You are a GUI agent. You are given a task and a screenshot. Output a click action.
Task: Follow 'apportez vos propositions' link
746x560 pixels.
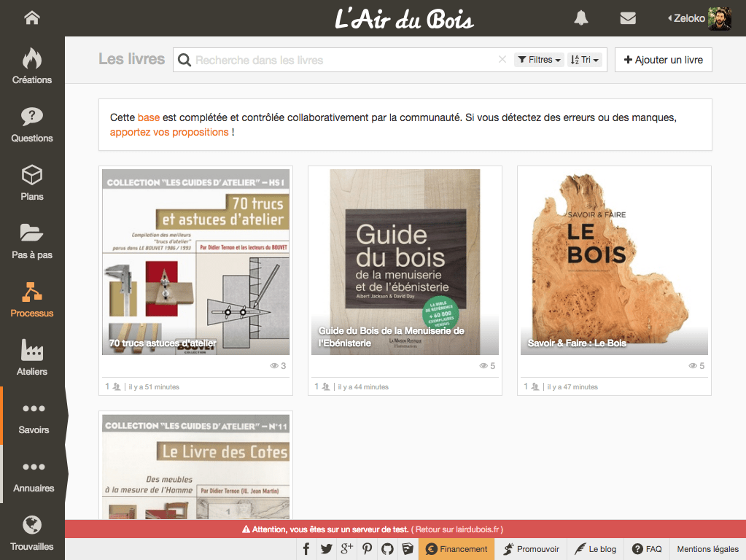point(169,132)
